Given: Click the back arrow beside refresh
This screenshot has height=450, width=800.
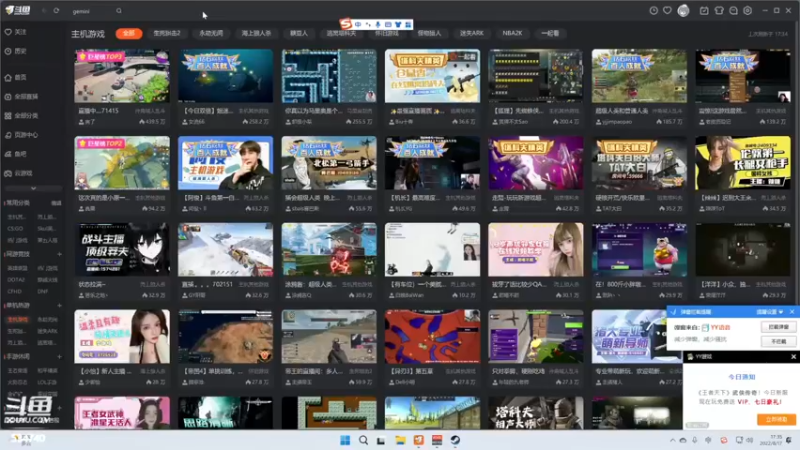Looking at the screenshot, I should [x=44, y=11].
